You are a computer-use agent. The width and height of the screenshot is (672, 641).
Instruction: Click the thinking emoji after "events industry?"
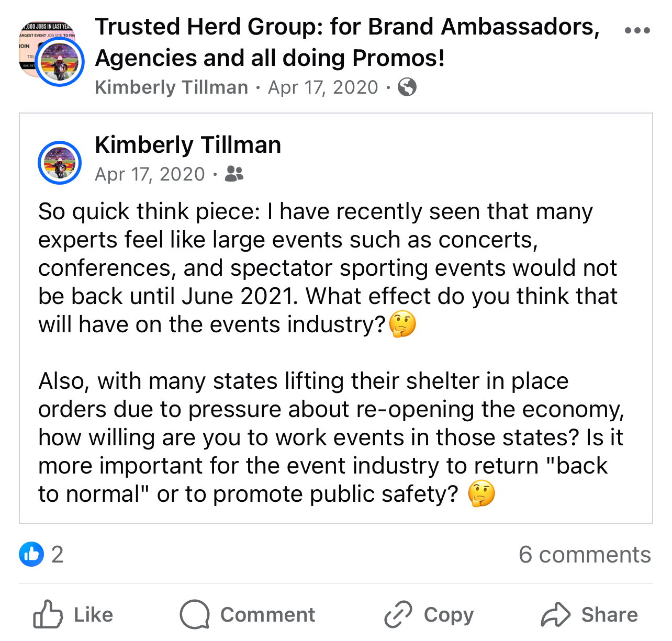tap(402, 324)
